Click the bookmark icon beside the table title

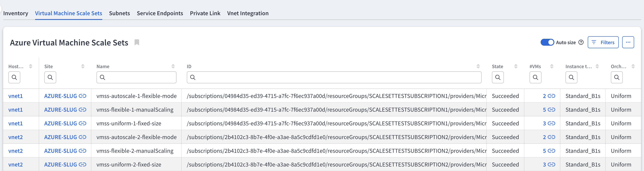[x=137, y=42]
